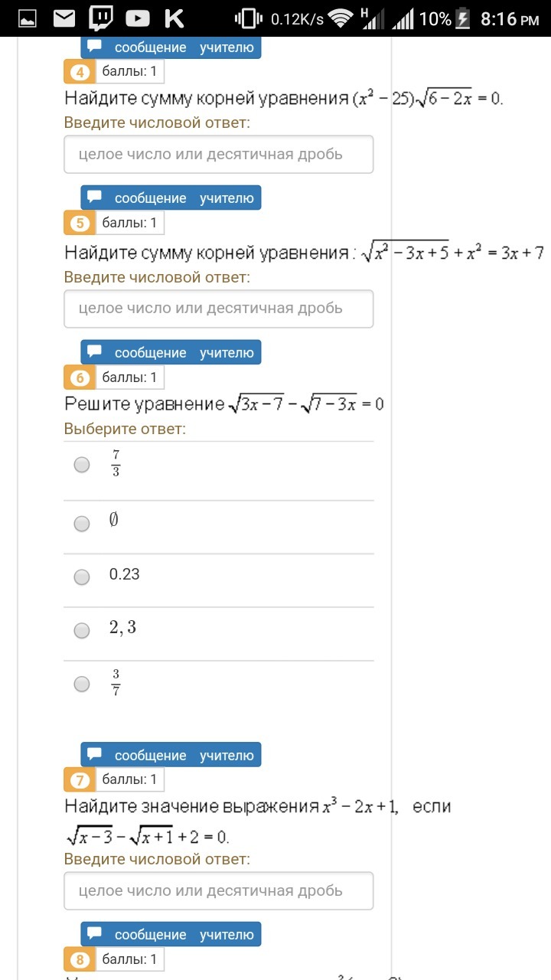Viewport: 551px width, 980px height.
Task: Tap the battery icon in status bar
Action: tap(463, 18)
